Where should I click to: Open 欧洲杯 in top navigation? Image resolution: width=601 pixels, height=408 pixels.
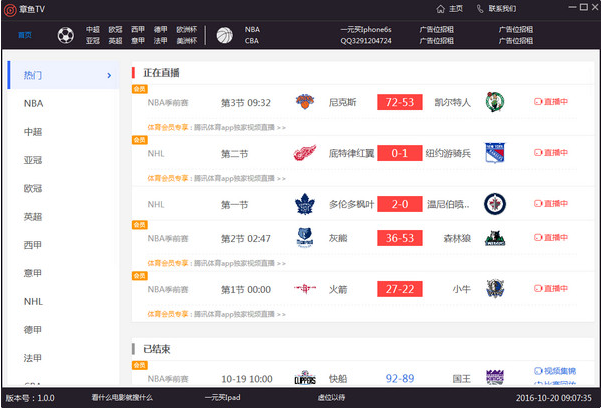(187, 30)
